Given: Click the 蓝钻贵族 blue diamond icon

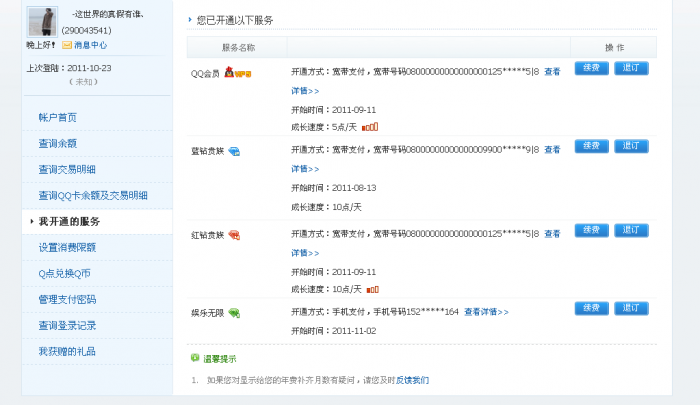Looking at the screenshot, I should 234,151.
